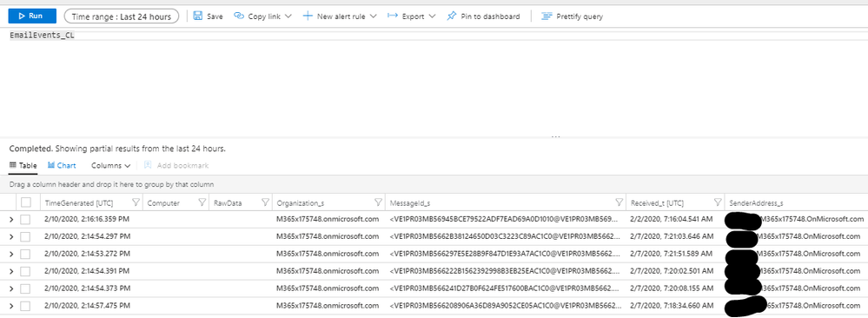
Task: Run the query with the Run button
Action: (32, 16)
